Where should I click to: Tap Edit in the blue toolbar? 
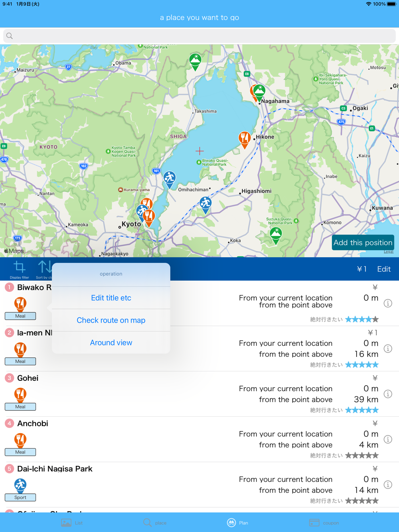click(x=384, y=269)
